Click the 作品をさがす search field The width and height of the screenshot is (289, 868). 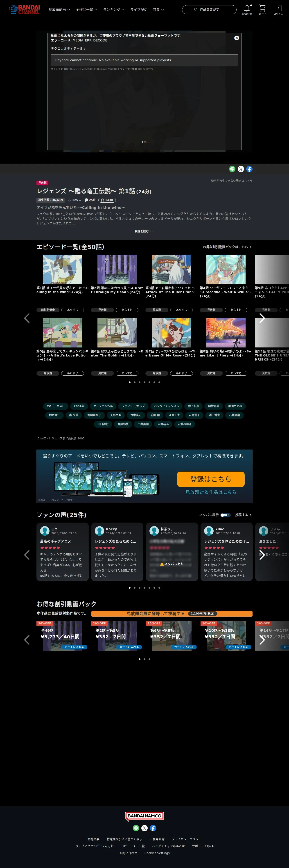[209, 9]
